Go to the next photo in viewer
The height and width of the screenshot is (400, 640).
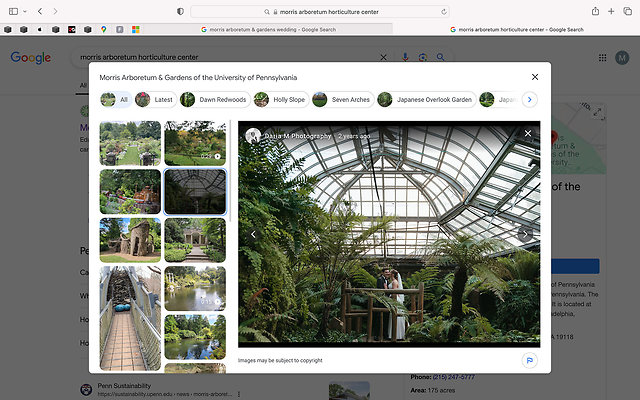pyautogui.click(x=527, y=234)
